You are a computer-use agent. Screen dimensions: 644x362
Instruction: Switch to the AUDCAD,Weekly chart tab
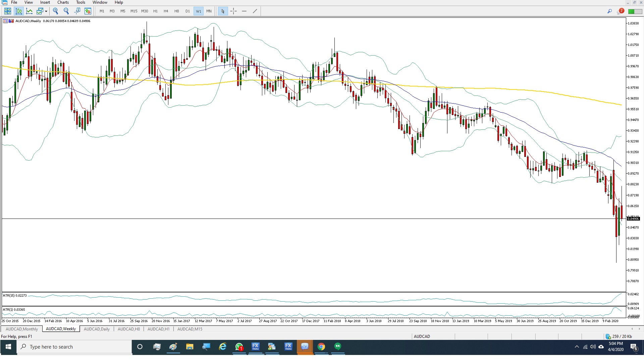point(61,329)
